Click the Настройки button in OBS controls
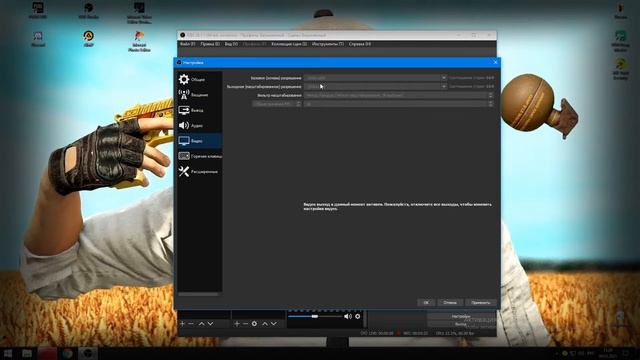Image resolution: width=640 pixels, height=360 pixels. coord(461,316)
